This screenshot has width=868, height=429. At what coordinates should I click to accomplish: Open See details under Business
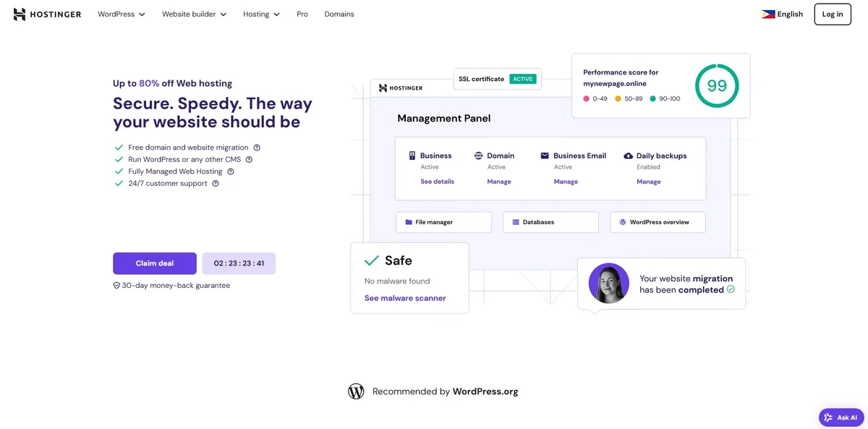438,182
